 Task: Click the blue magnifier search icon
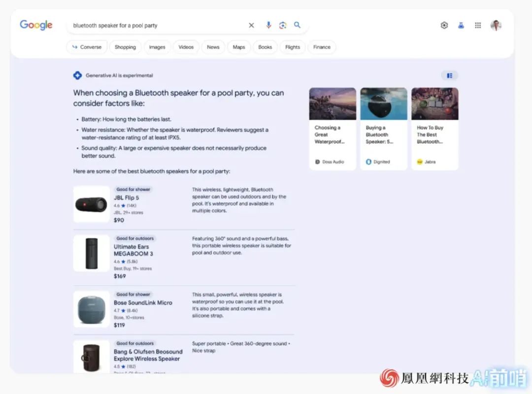click(x=297, y=25)
